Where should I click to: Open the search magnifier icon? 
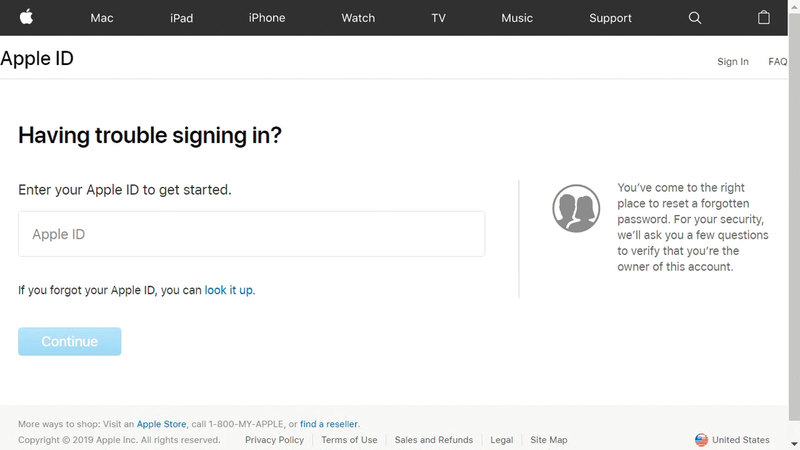[x=695, y=18]
